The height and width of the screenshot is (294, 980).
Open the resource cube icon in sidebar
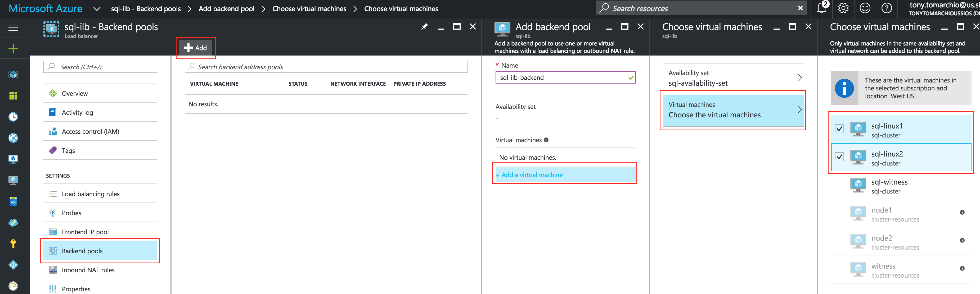[x=13, y=75]
